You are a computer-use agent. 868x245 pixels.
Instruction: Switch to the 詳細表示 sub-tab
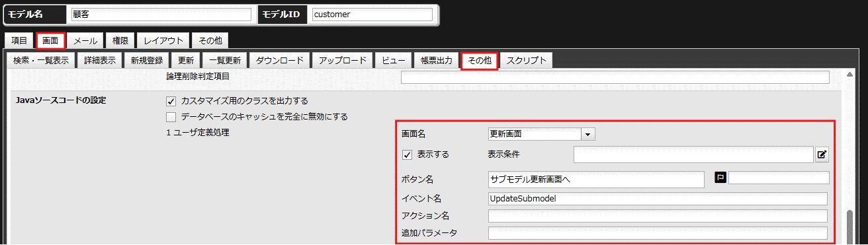pyautogui.click(x=100, y=61)
